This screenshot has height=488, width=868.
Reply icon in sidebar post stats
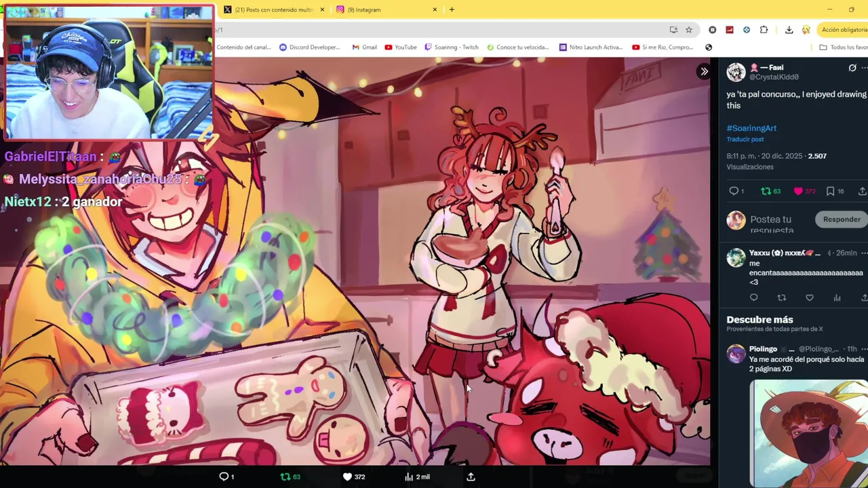pos(734,191)
